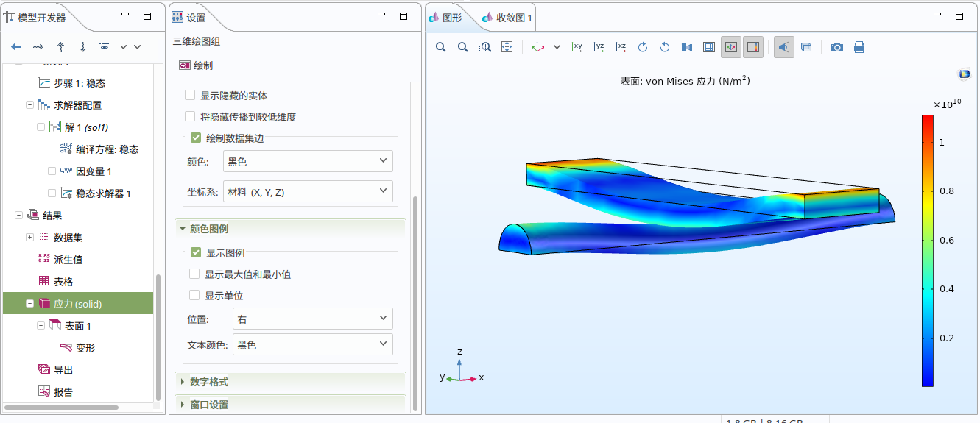Viewport: 980px width, 423px height.
Task: Move node down with the down arrow
Action: pyautogui.click(x=82, y=46)
